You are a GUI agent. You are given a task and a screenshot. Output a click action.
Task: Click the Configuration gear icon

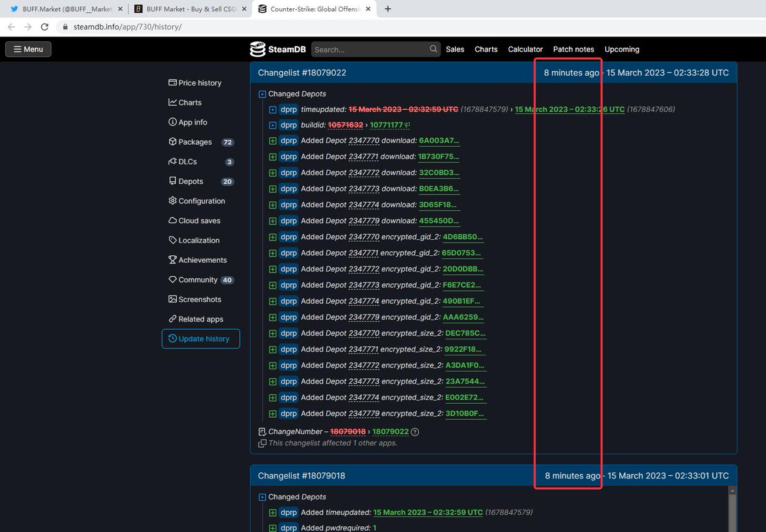click(172, 201)
